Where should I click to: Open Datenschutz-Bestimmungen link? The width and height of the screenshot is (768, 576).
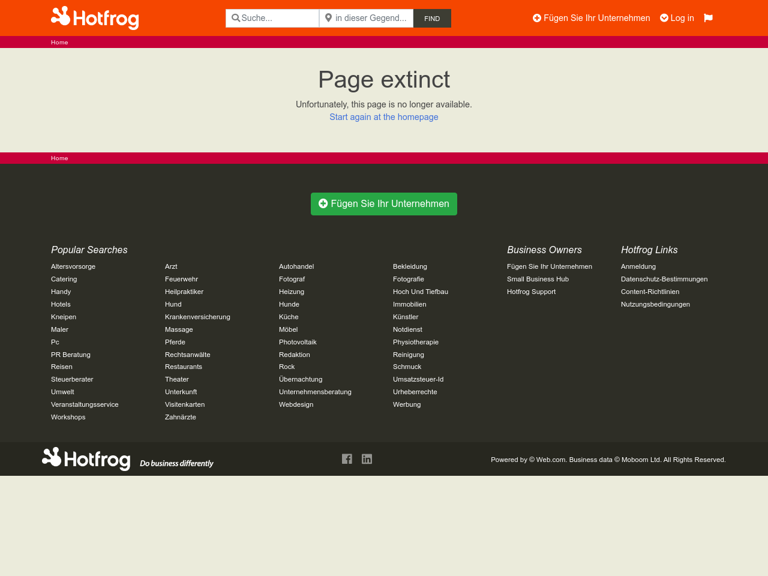[x=663, y=279]
